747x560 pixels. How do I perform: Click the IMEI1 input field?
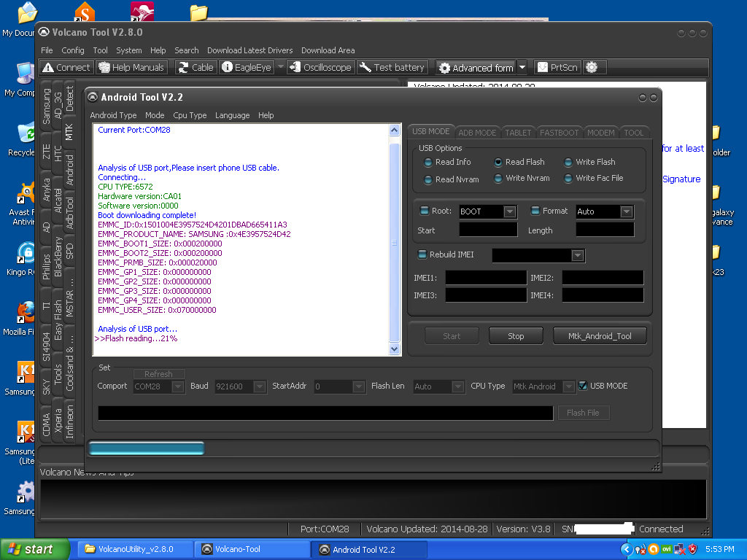click(x=486, y=278)
